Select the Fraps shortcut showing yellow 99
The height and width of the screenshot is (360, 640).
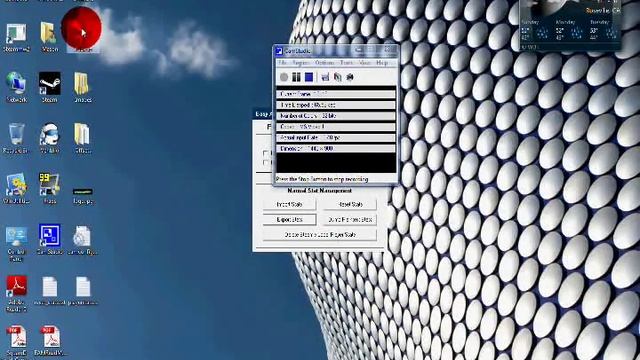coord(50,188)
